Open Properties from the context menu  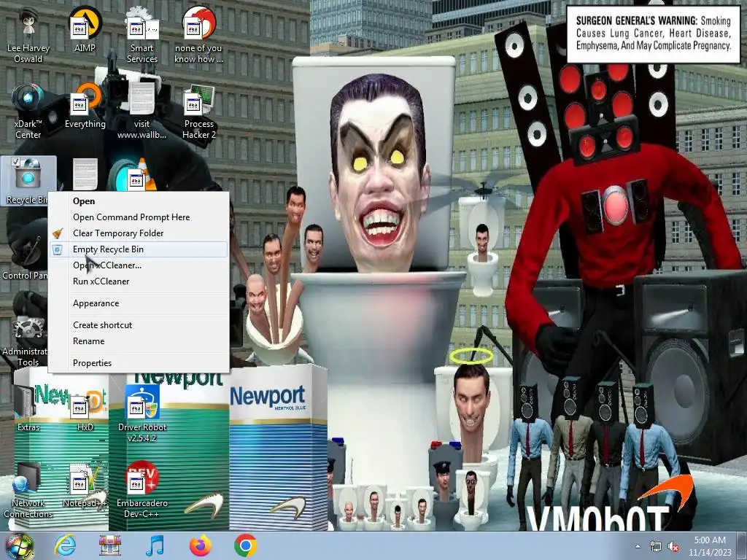point(139,363)
